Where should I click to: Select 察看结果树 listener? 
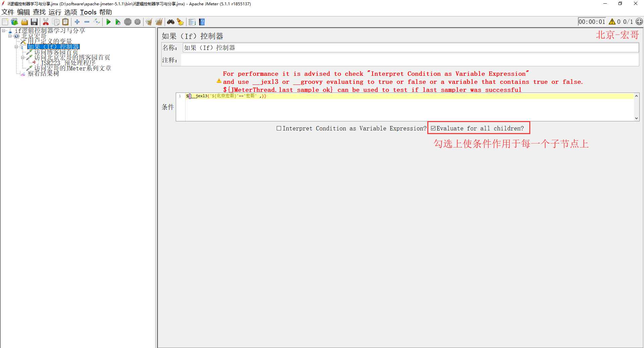pos(43,73)
